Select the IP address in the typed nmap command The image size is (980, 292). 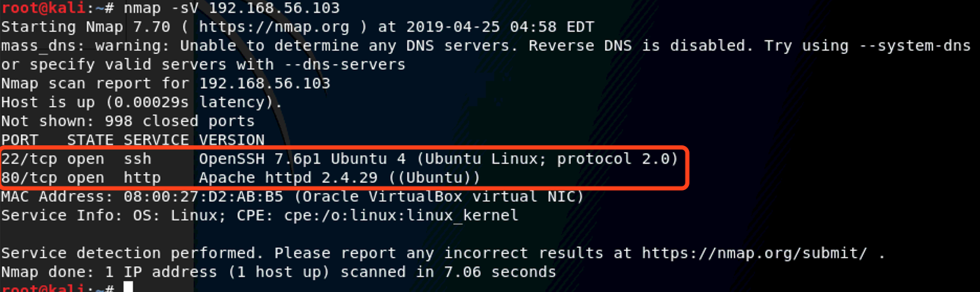click(x=274, y=8)
